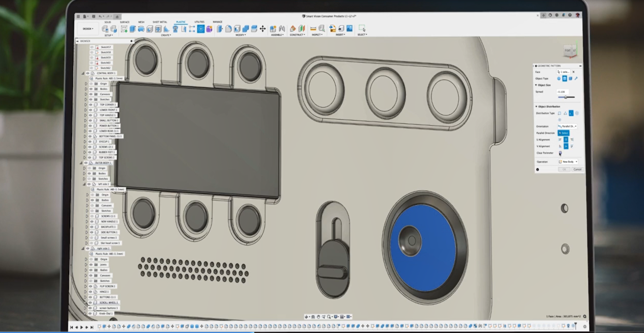Choose the radial Distribution Type icon
This screenshot has width=644, height=333.
pos(577,113)
